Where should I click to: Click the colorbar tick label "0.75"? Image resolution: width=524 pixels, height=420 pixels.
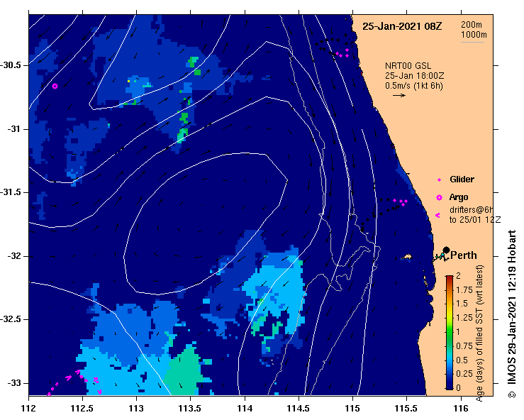464,346
